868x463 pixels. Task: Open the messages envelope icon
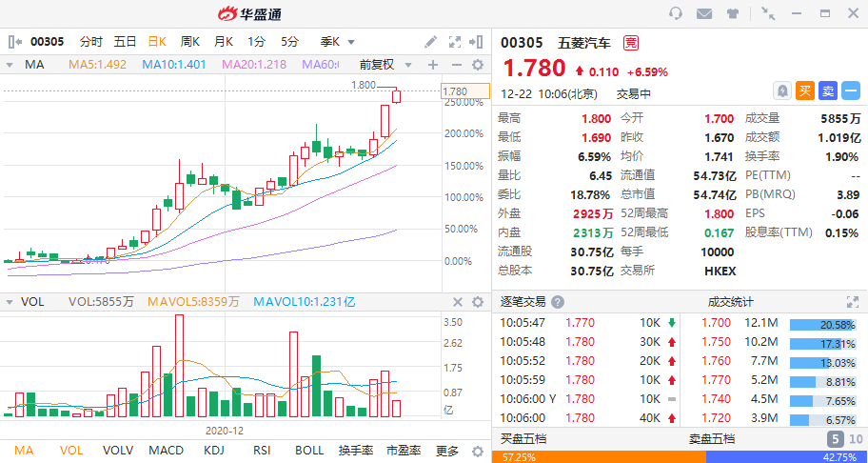coord(704,14)
